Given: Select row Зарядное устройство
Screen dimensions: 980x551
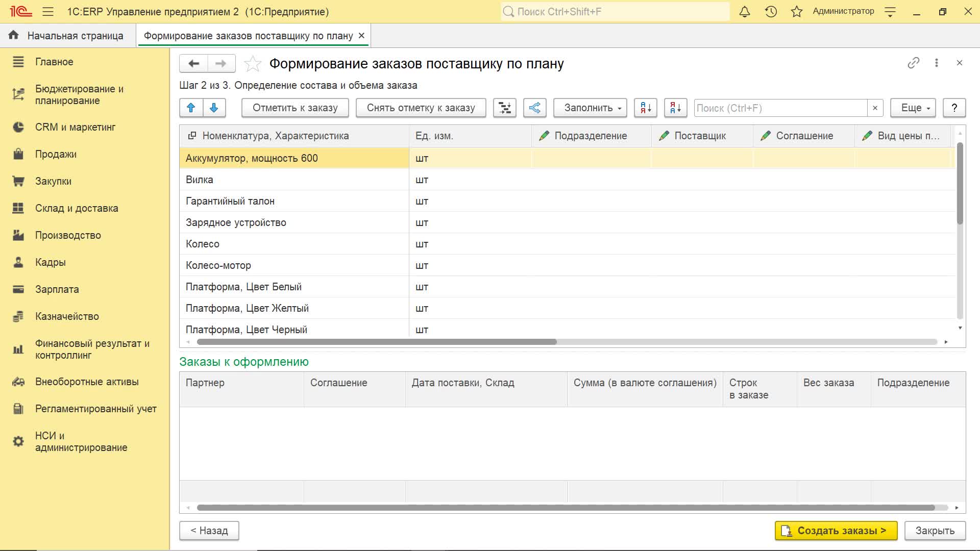Looking at the screenshot, I should (567, 222).
